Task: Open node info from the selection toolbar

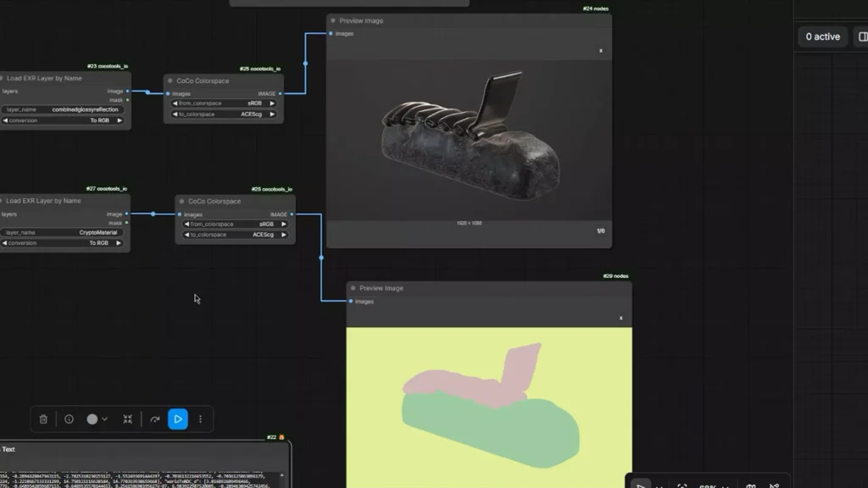Action: [x=69, y=419]
